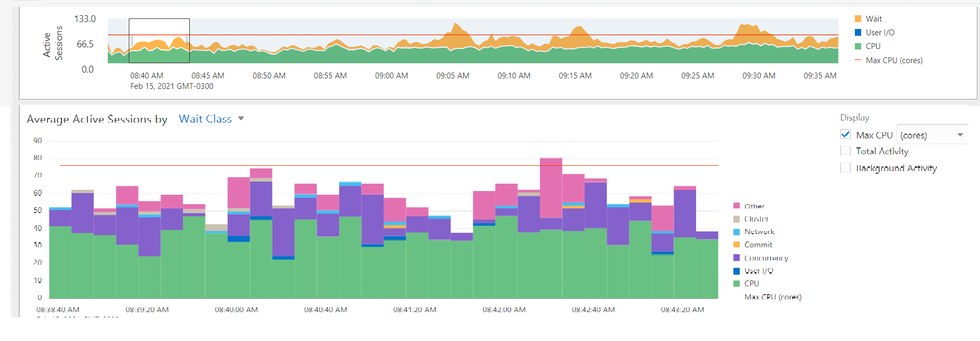980x341 pixels.
Task: Open the Wait Class dropdown arrow
Action: (x=241, y=119)
